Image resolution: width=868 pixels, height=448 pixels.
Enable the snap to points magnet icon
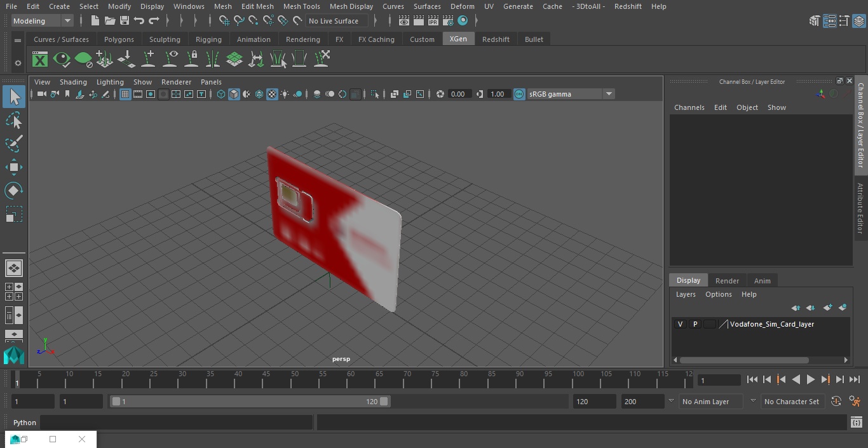253,21
